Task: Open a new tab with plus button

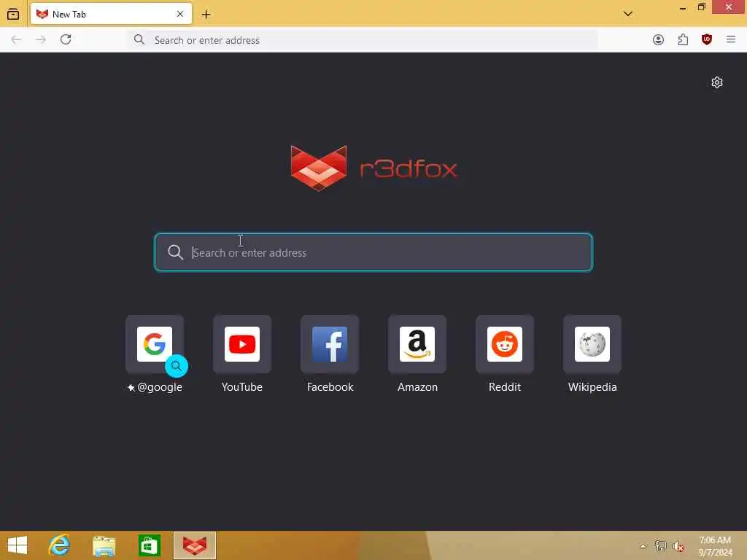Action: click(206, 15)
